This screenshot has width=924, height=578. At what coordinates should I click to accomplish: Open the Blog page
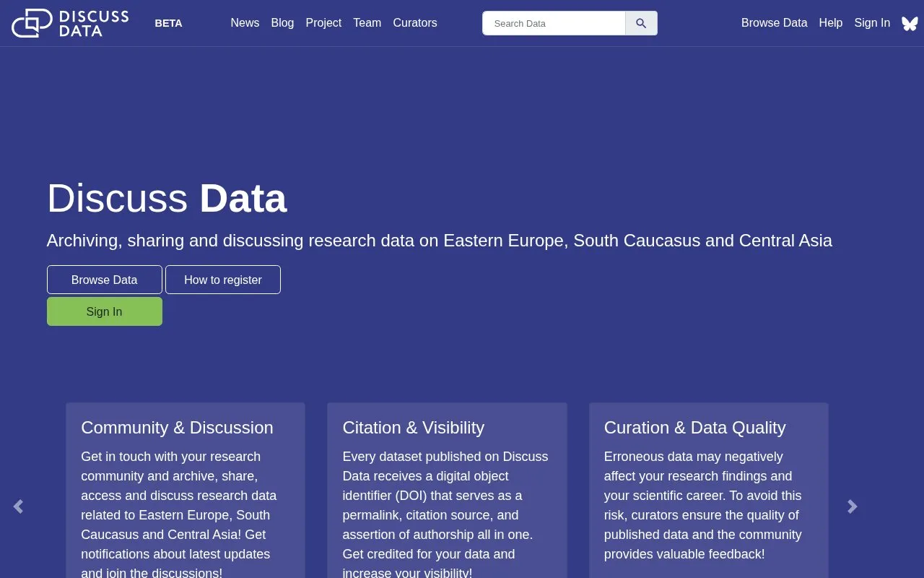coord(282,23)
